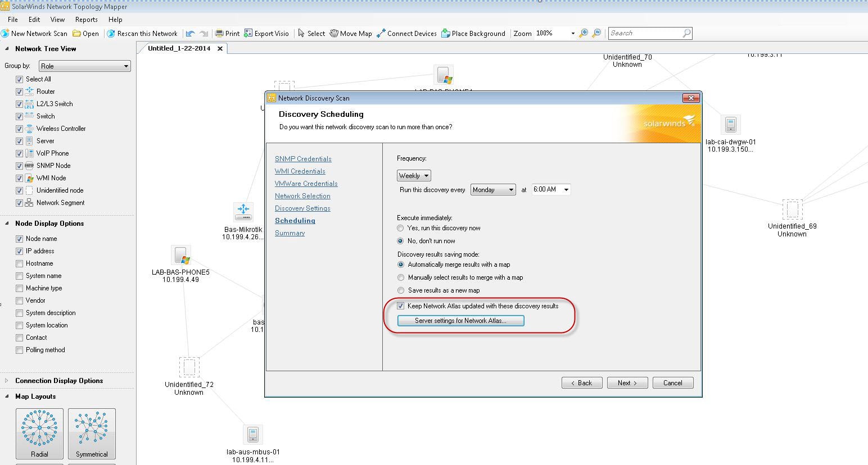
Task: Toggle the Select All checkbox
Action: point(20,79)
